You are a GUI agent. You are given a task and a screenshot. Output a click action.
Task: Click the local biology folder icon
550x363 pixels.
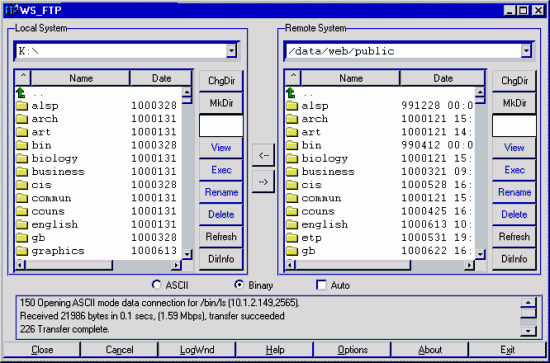coord(22,159)
